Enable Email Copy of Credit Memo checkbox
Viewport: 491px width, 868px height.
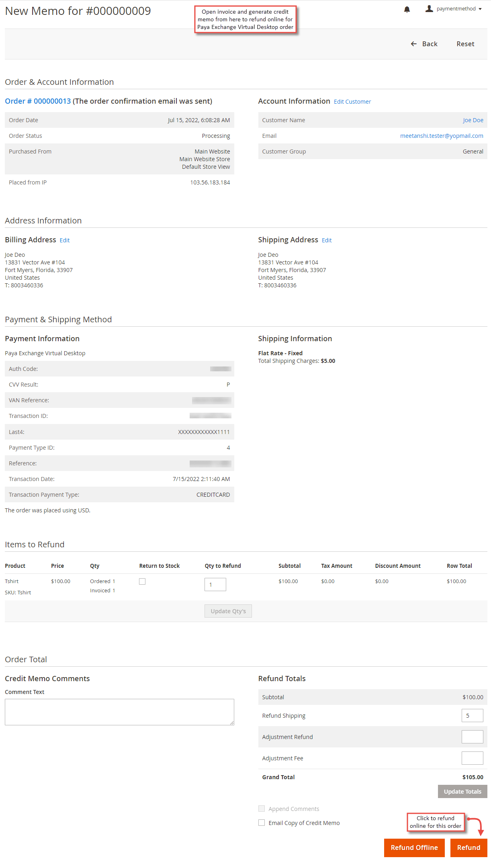(x=262, y=823)
